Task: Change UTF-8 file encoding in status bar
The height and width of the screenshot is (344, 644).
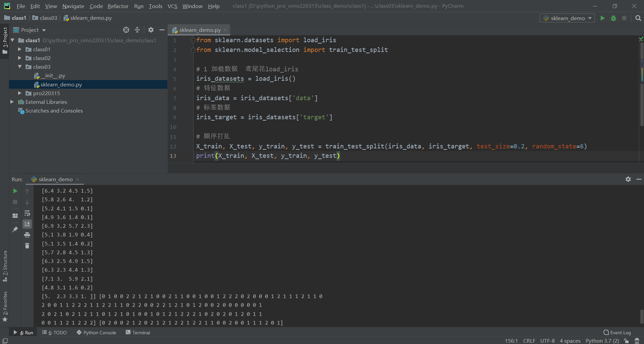Action: click(547, 341)
